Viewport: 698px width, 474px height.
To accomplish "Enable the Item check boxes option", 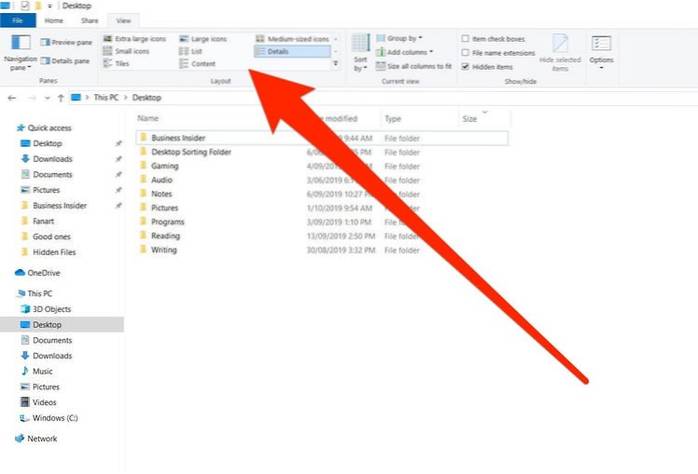I will [x=466, y=38].
